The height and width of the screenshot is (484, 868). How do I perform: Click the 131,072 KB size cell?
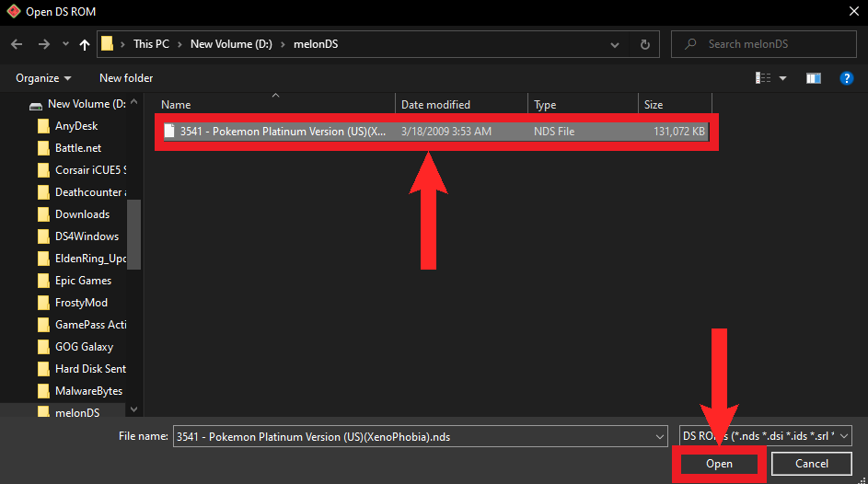[679, 132]
